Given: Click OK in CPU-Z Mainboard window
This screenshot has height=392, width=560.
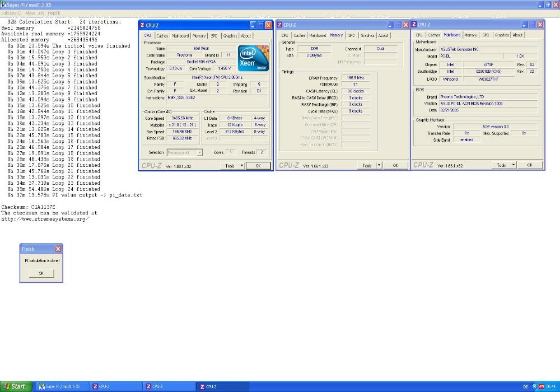Looking at the screenshot, I should (530, 165).
